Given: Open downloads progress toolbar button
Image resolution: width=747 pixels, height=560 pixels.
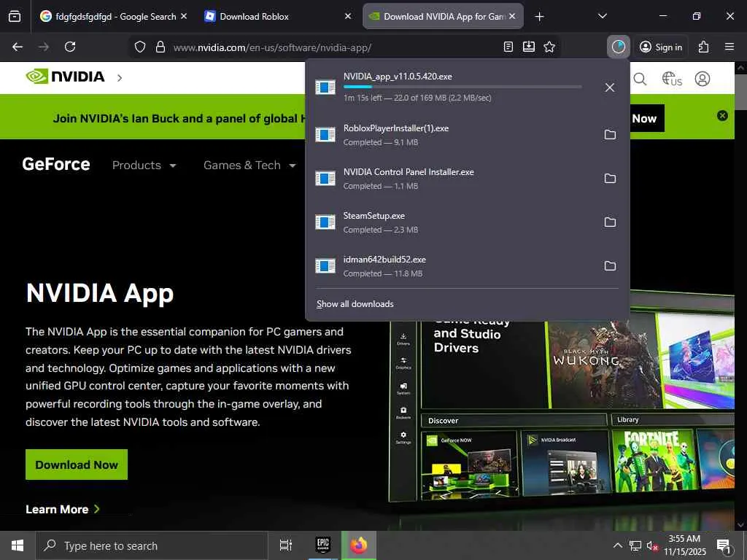Looking at the screenshot, I should click(x=619, y=47).
